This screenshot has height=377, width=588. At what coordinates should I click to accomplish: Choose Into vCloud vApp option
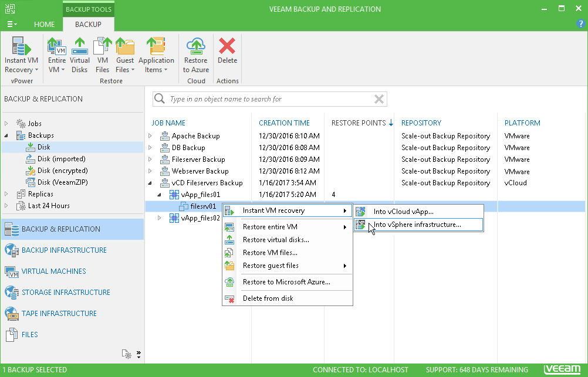[418, 212]
